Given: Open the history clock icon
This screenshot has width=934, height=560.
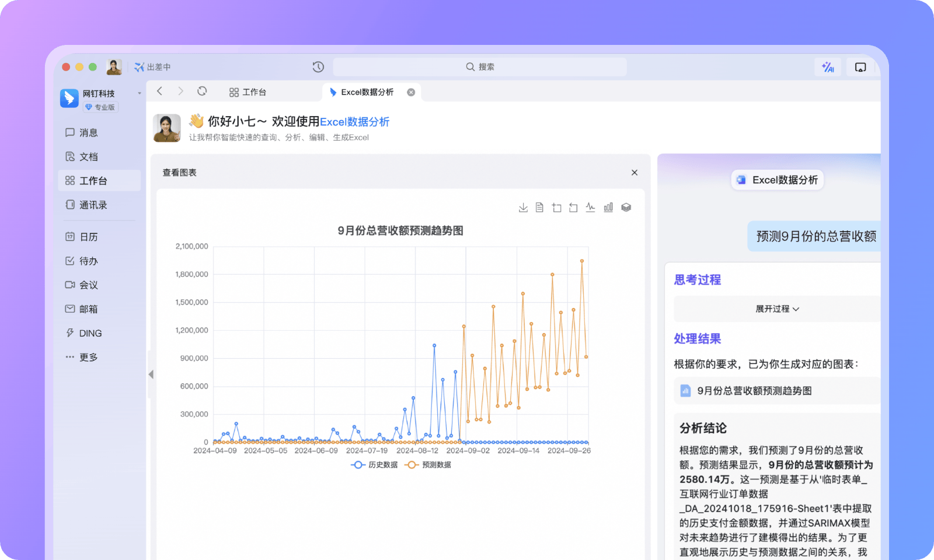Looking at the screenshot, I should point(318,67).
